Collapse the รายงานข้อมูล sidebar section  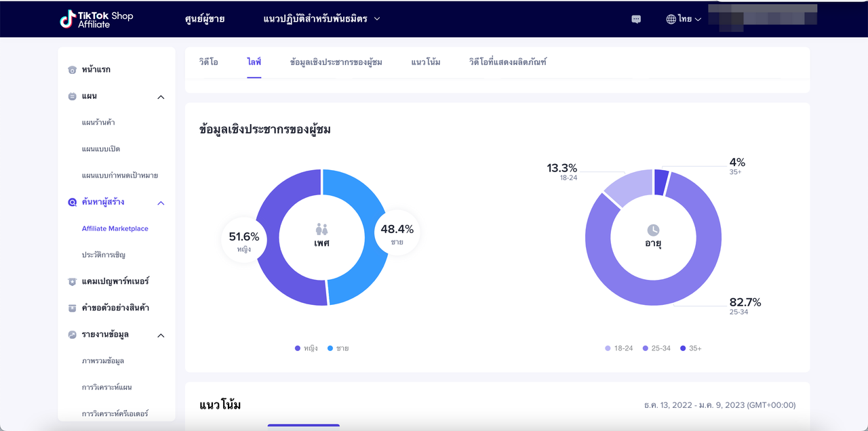tap(161, 335)
